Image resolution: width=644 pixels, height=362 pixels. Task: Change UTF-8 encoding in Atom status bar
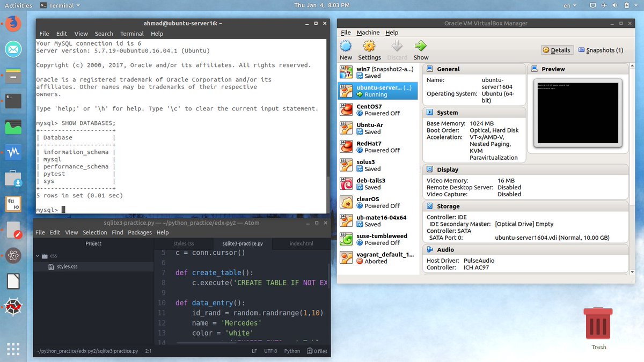pyautogui.click(x=270, y=351)
